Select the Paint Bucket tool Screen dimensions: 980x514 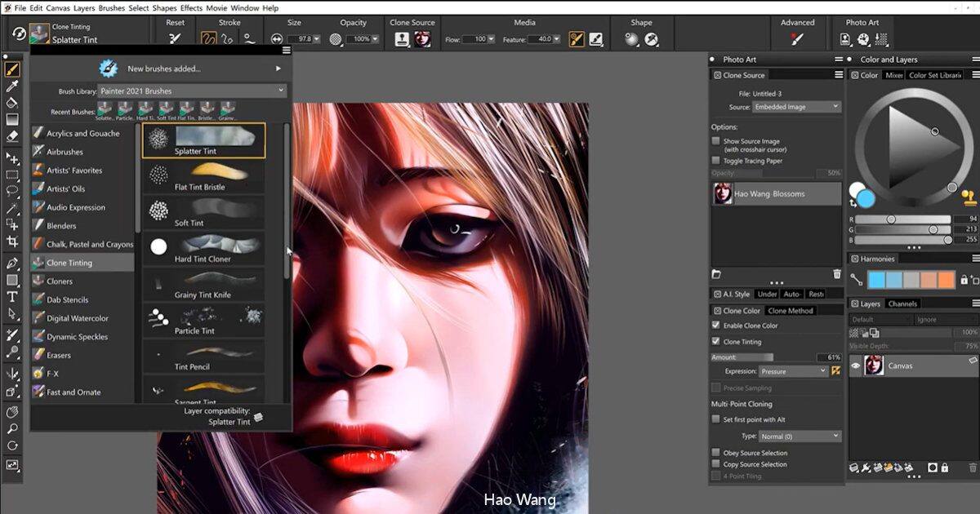click(12, 103)
